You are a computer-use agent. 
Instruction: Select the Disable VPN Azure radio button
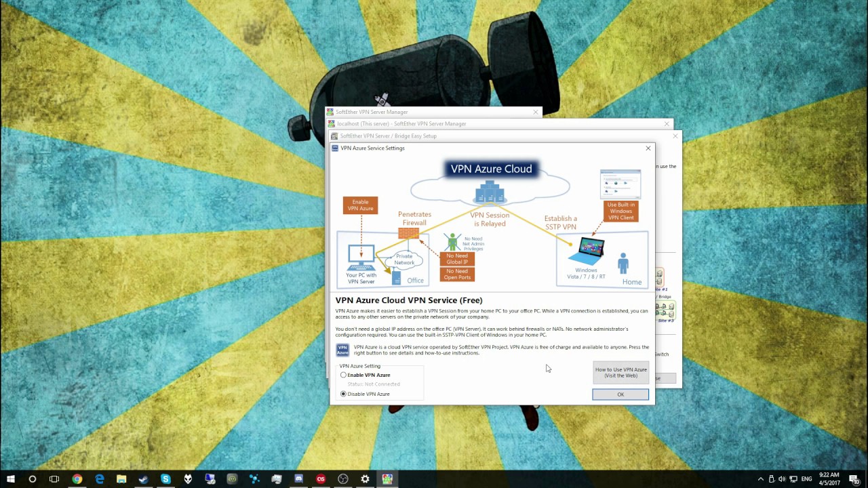point(344,394)
